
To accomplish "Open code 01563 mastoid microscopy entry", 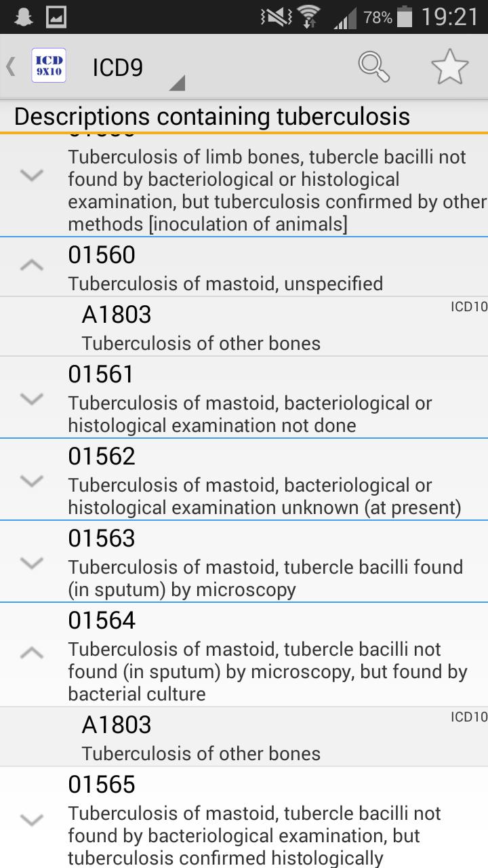I will (x=264, y=563).
